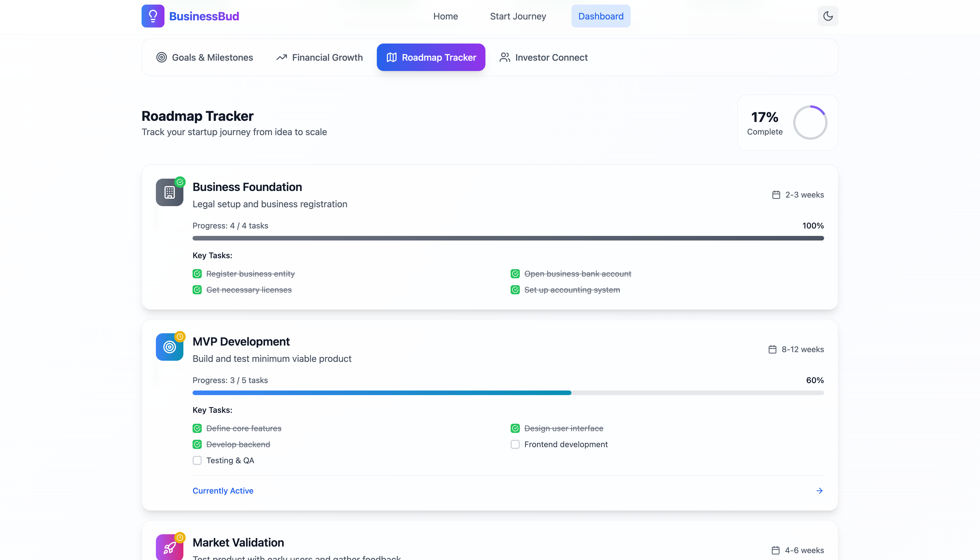Screen dimensions: 980x560
Task: Click the Business Foundation building icon
Action: point(169,192)
